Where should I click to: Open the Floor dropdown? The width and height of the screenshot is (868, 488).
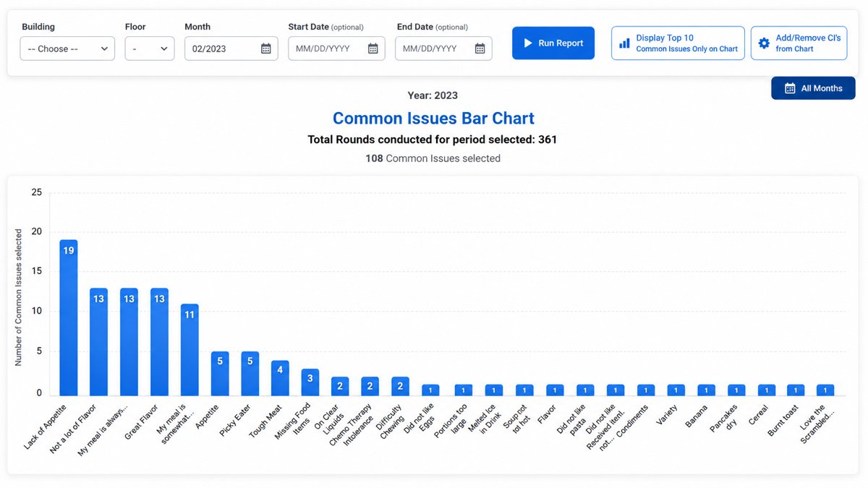click(150, 48)
